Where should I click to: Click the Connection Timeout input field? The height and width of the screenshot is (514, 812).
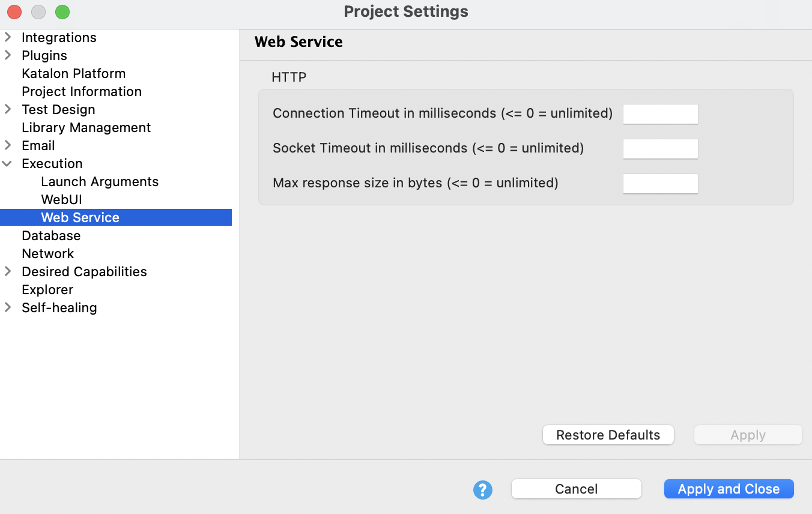(660, 113)
